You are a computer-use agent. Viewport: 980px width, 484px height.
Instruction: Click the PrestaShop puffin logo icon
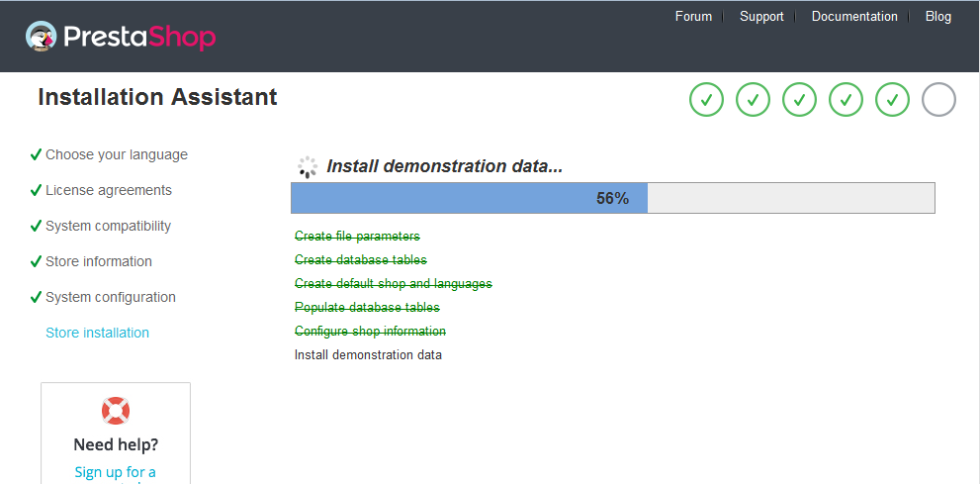pyautogui.click(x=43, y=37)
